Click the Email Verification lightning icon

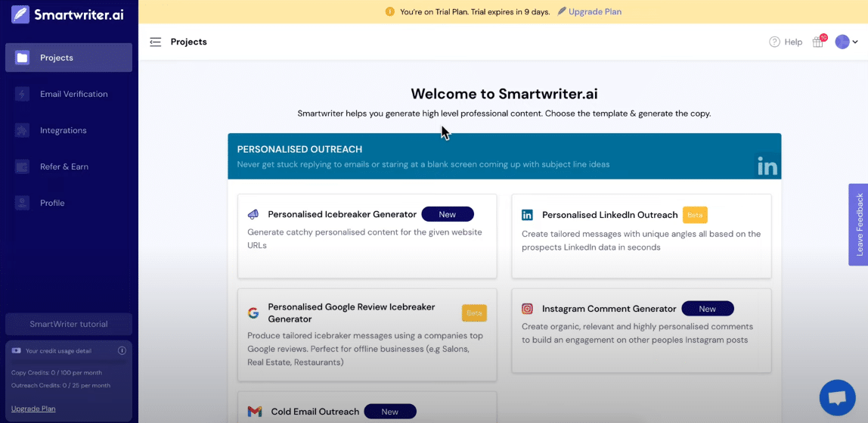(x=22, y=94)
